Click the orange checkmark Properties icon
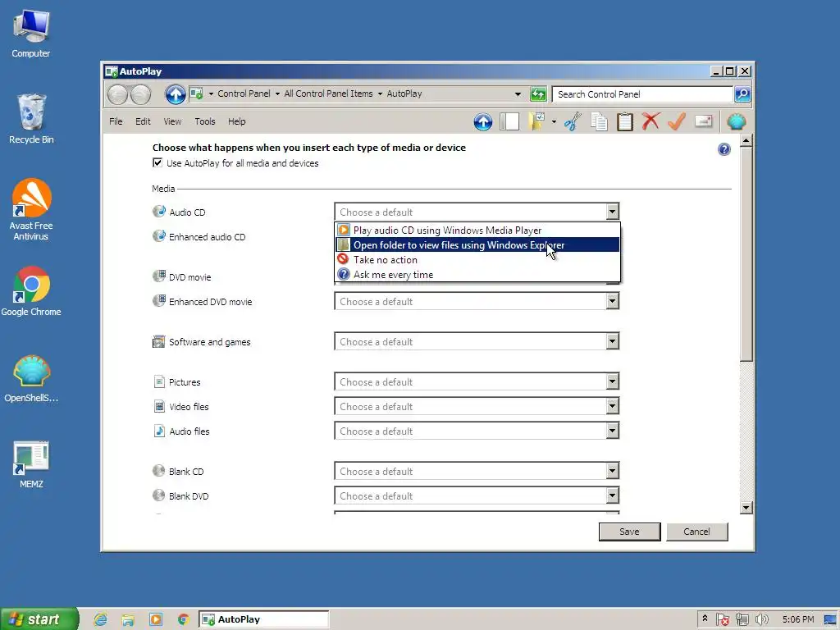Image resolution: width=840 pixels, height=630 pixels. tap(677, 121)
